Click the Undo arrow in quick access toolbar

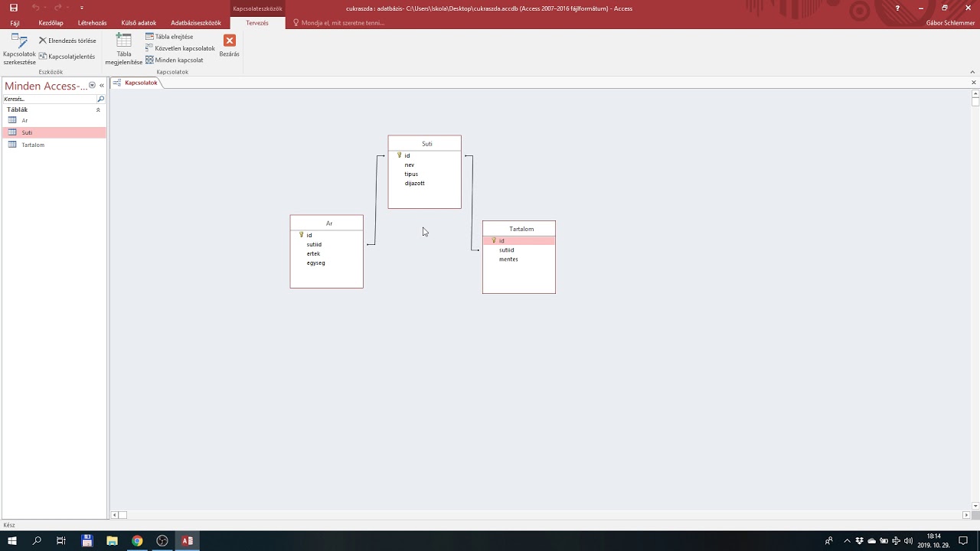tap(35, 8)
